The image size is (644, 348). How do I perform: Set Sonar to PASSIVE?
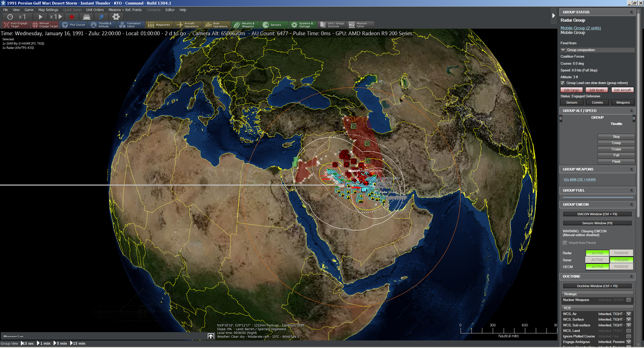[x=621, y=260]
